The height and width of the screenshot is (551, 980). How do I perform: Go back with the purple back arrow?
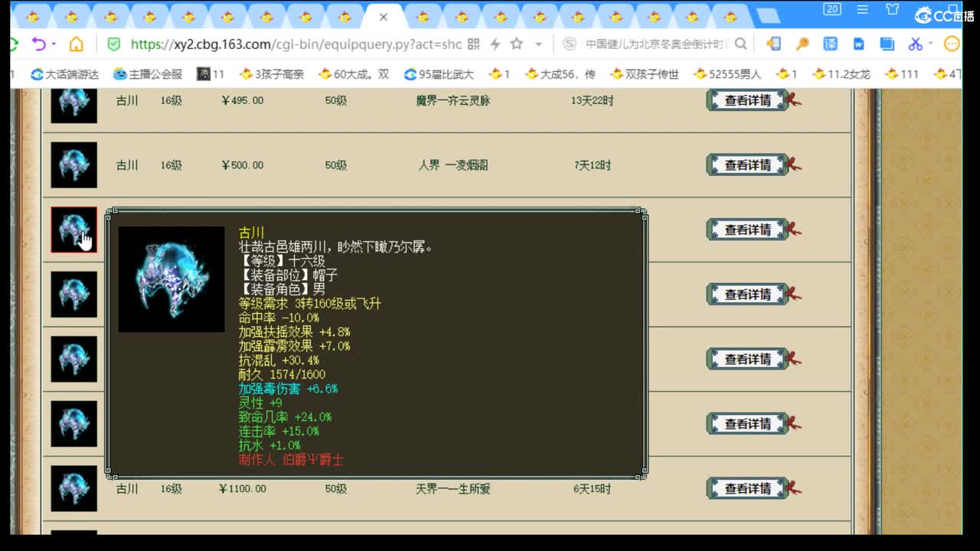click(38, 44)
